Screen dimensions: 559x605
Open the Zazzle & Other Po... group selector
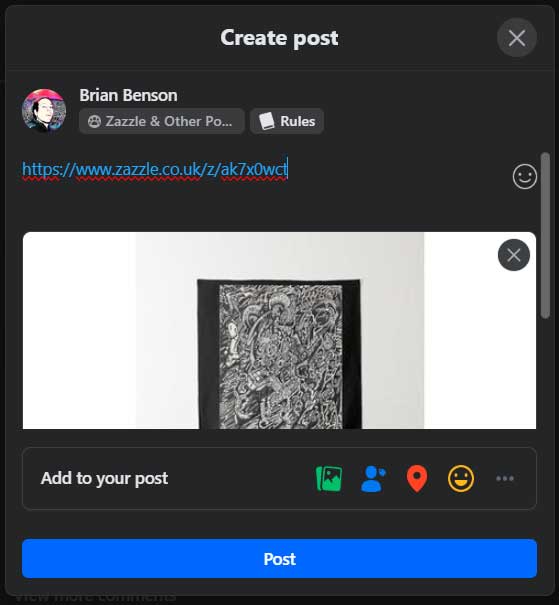tap(162, 121)
